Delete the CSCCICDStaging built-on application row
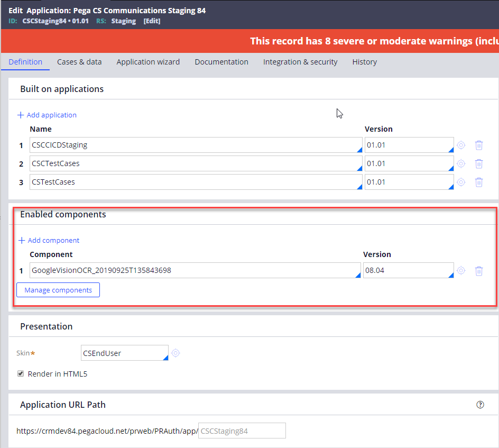Image resolution: width=499 pixels, height=448 pixels. click(x=479, y=145)
